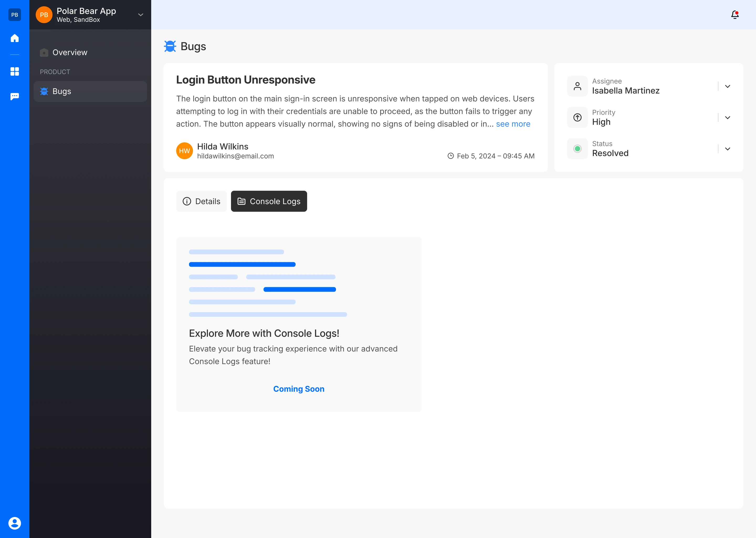Click the assignee person icon
Screen dimensions: 756x538
tap(577, 86)
